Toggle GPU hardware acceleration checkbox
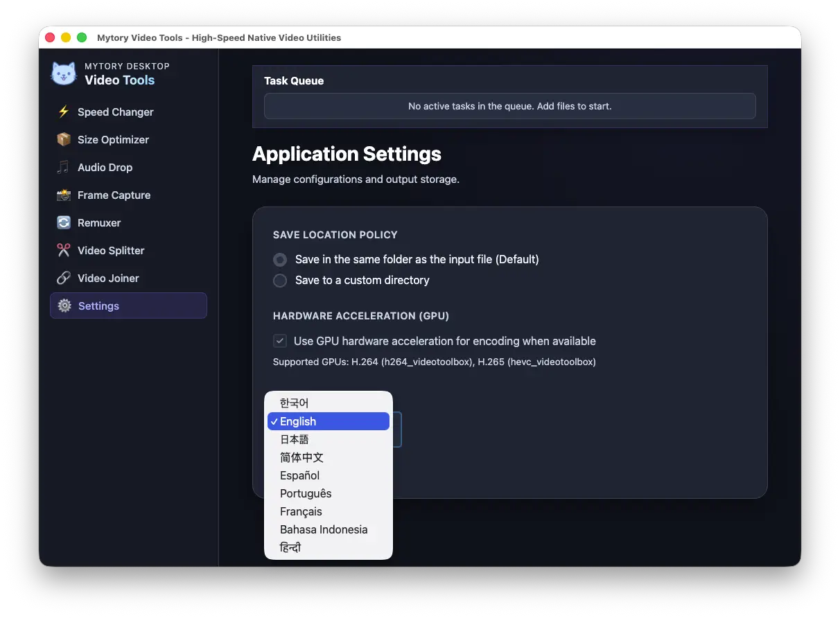Image resolution: width=840 pixels, height=618 pixels. click(x=280, y=341)
